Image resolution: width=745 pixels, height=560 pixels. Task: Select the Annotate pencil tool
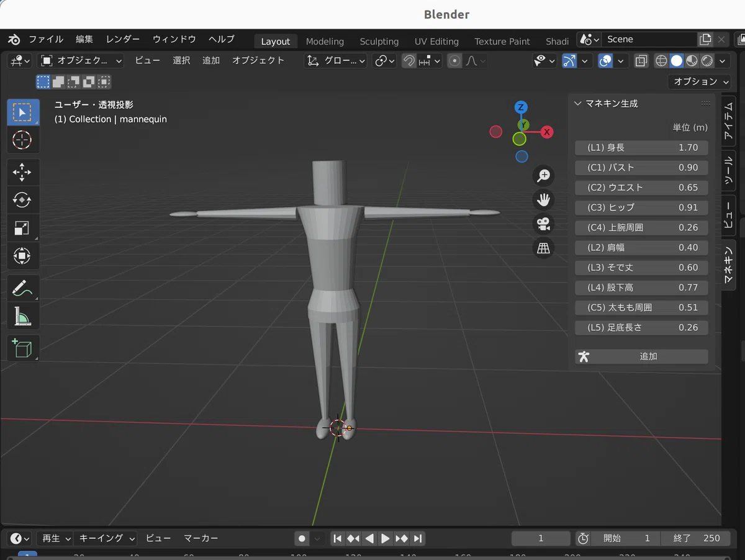click(x=23, y=288)
